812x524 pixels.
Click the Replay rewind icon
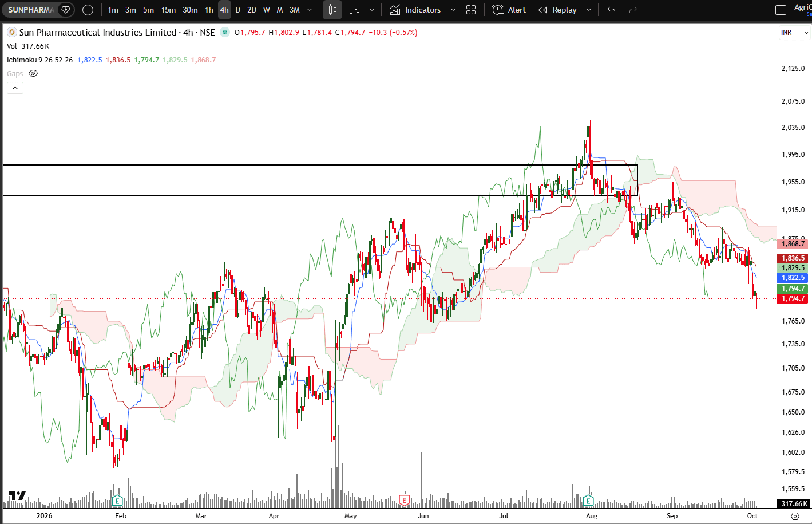[543, 10]
